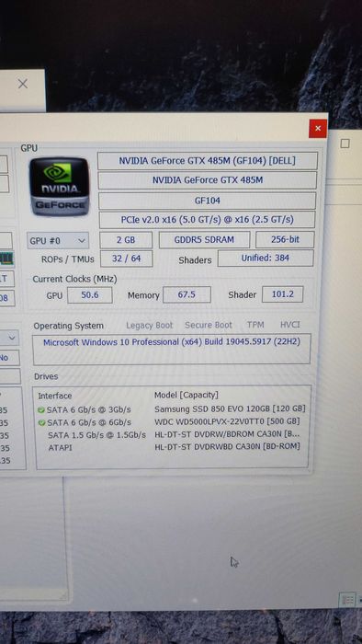Click the X on the background window
362x644 pixels.
pos(23,84)
